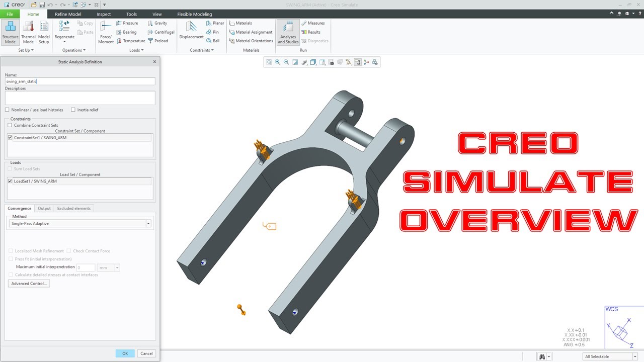Add a Temperature load
Screen dimensions: 644x362
(x=131, y=41)
